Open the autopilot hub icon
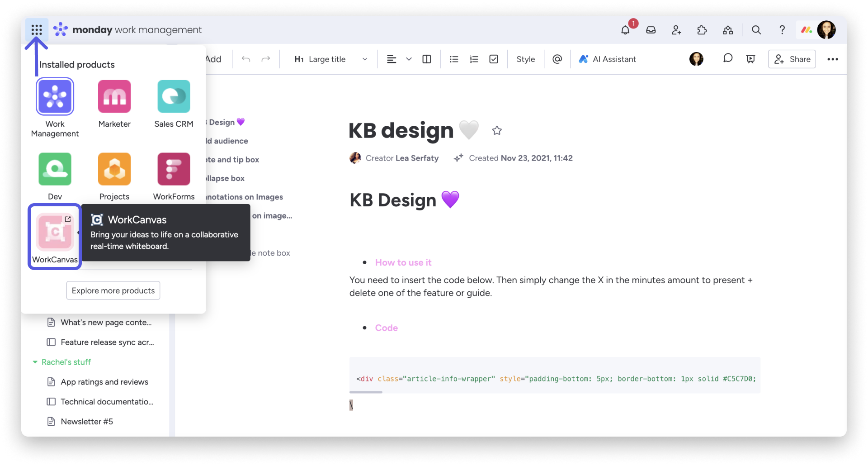 [728, 30]
